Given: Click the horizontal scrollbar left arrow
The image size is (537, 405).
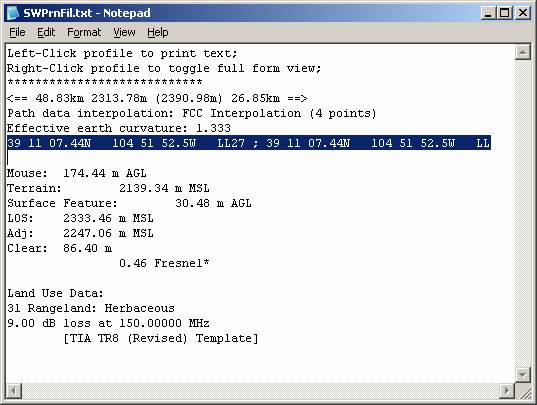Looking at the screenshot, I should tap(14, 391).
